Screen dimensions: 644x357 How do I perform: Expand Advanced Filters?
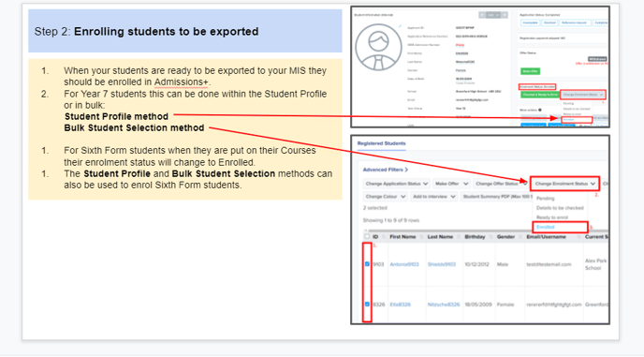386,170
